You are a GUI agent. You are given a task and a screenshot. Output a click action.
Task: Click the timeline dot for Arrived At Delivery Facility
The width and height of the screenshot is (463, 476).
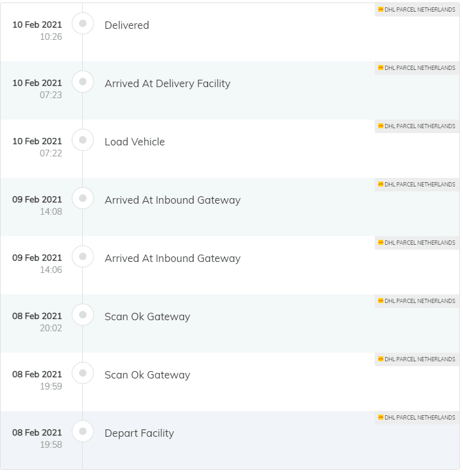(x=83, y=82)
